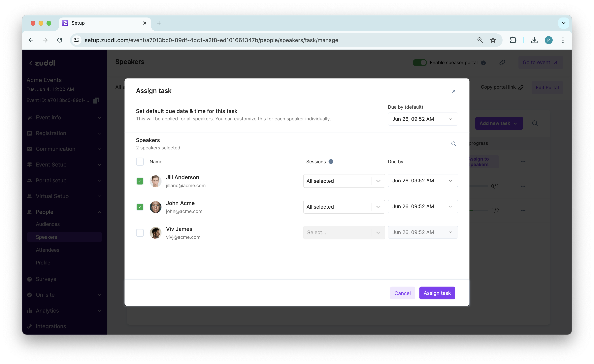Click the purple Assign task button

point(437,293)
